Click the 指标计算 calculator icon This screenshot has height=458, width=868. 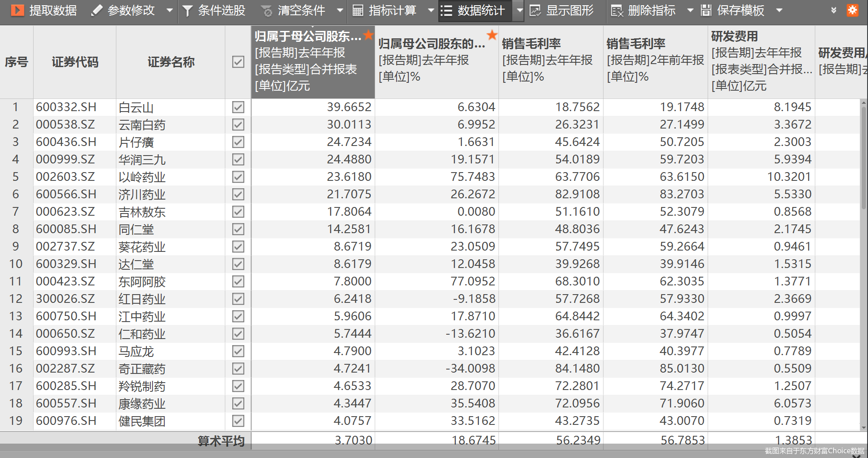tap(358, 10)
